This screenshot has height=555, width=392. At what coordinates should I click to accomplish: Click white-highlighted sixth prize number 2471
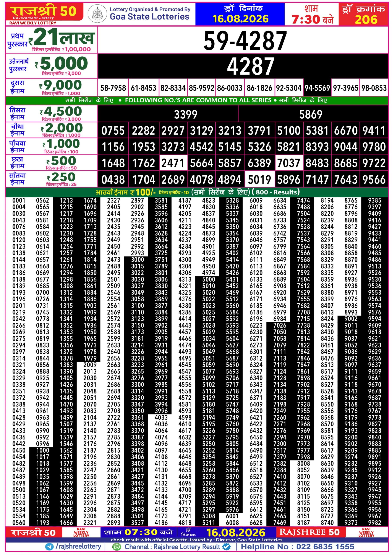pos(173,163)
